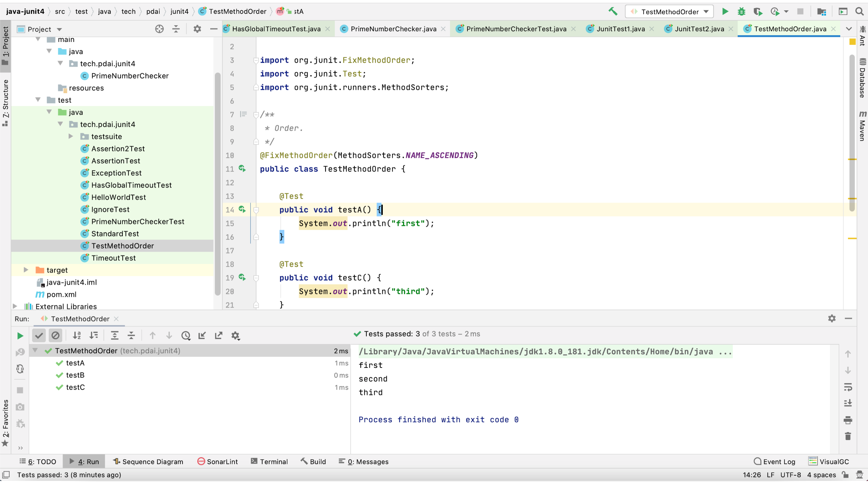Show hidden editor tabs dropdown

click(849, 29)
